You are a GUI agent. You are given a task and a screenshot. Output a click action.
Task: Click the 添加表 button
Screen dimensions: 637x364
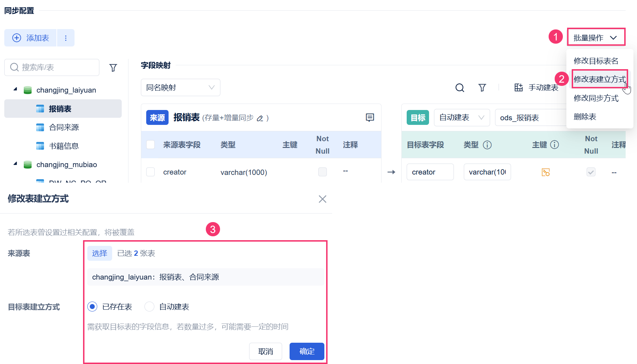coord(31,38)
